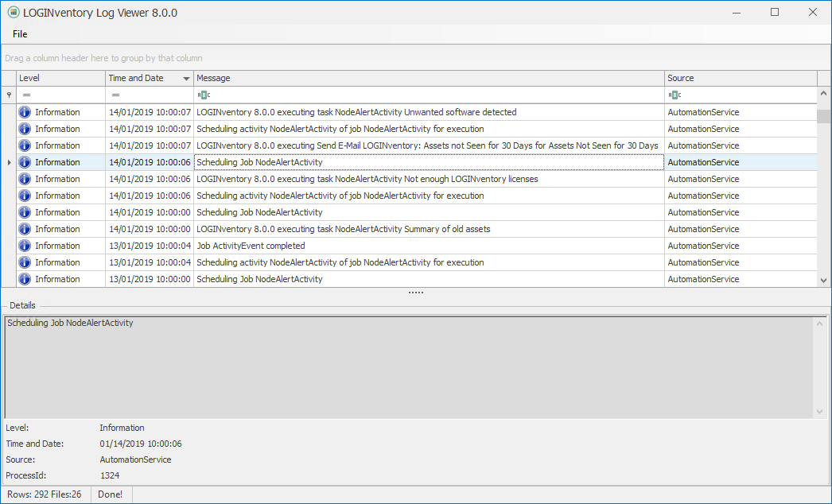Click info icon of 13/01 10:00:00 Scheduling Job row
The width and height of the screenshot is (832, 504).
click(25, 279)
